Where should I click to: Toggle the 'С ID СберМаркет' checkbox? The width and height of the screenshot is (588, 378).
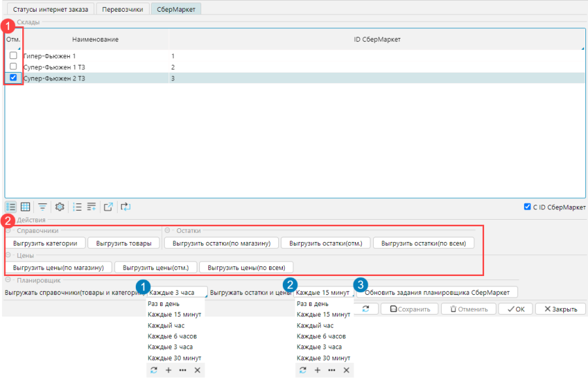click(527, 207)
